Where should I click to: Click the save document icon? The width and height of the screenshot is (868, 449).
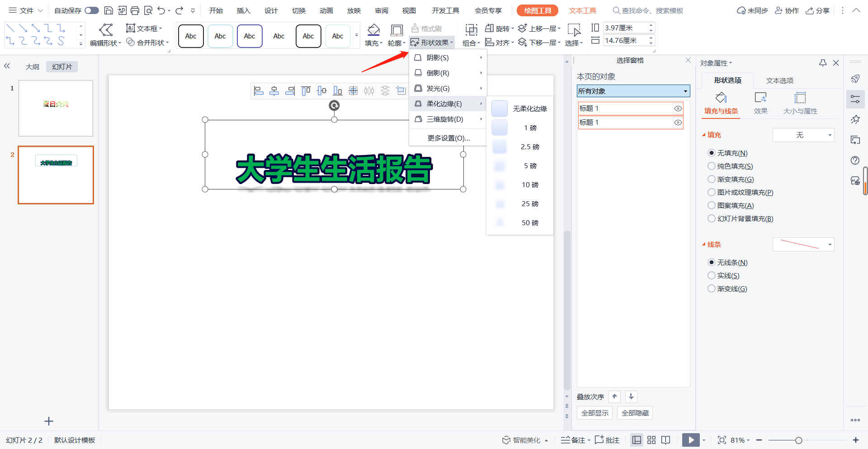(x=108, y=10)
